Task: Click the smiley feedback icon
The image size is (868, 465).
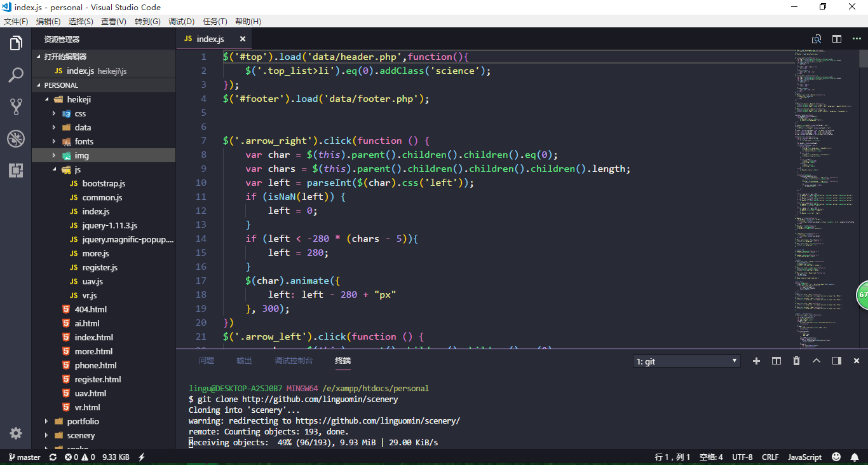Action: (836, 457)
